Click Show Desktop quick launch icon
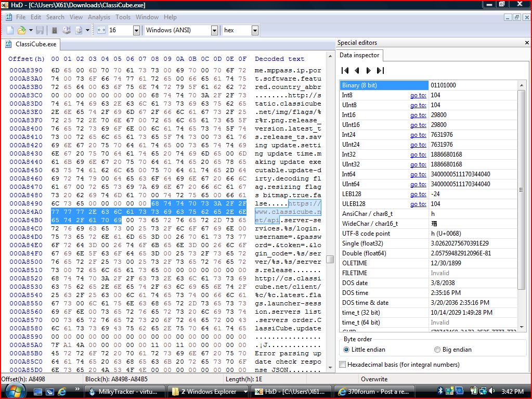 click(x=37, y=392)
